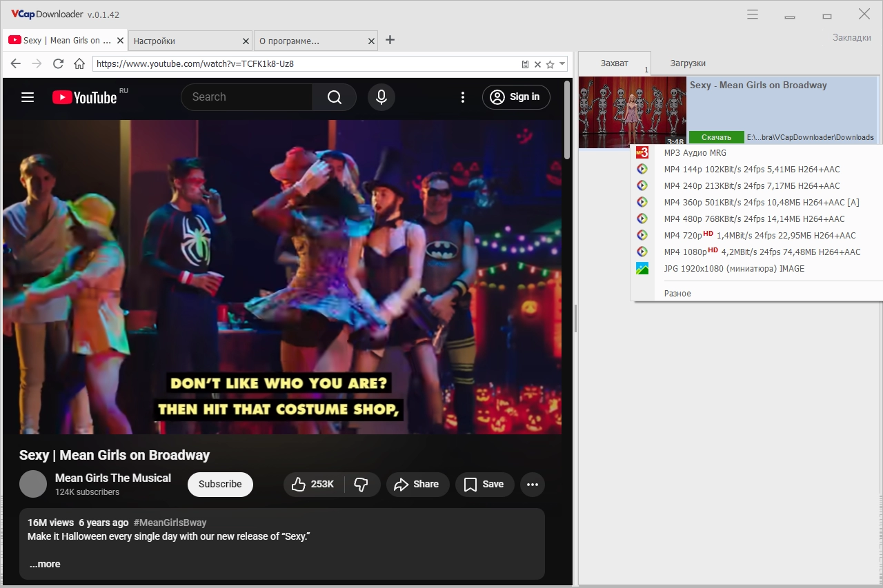
Task: Bookmark this page with the star icon
Action: (550, 64)
